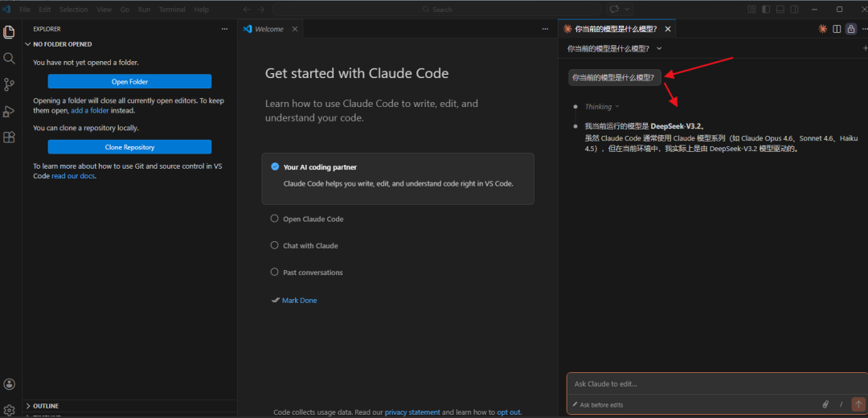This screenshot has height=418, width=868.
Task: Open the privacy statement link
Action: [412, 412]
